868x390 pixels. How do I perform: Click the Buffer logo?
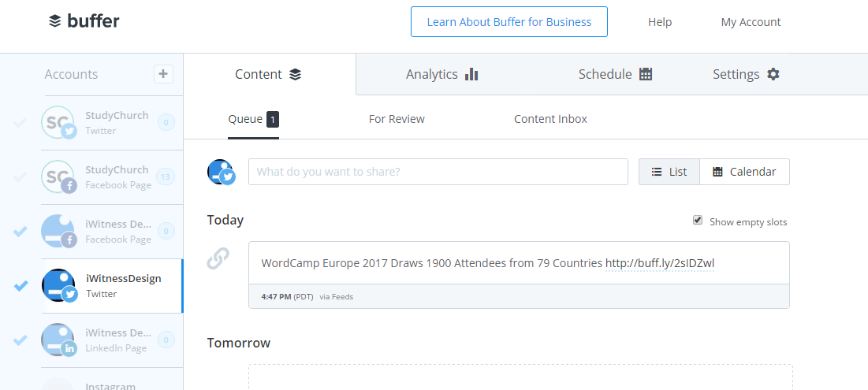pyautogui.click(x=84, y=21)
